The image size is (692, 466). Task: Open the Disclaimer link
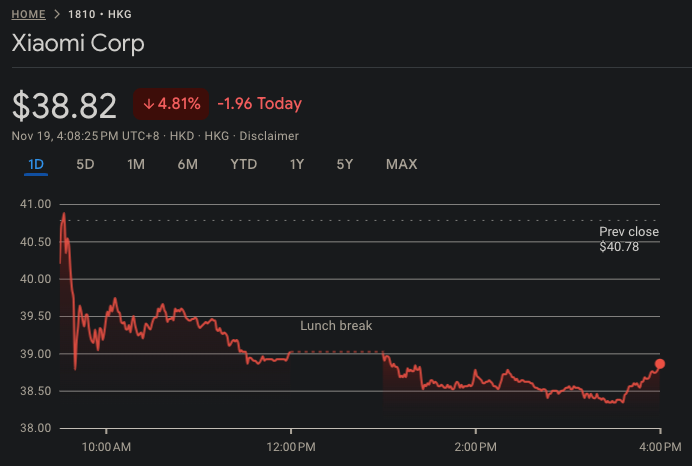[269, 136]
